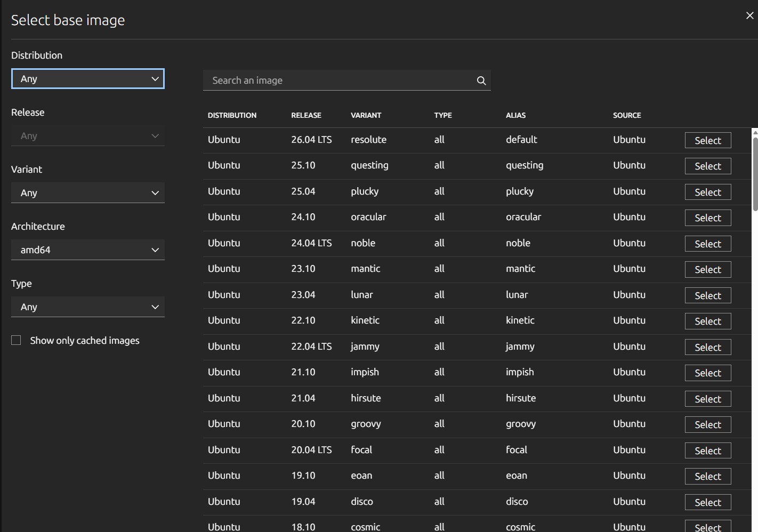Click the DISTRIBUTION column header

(x=232, y=115)
